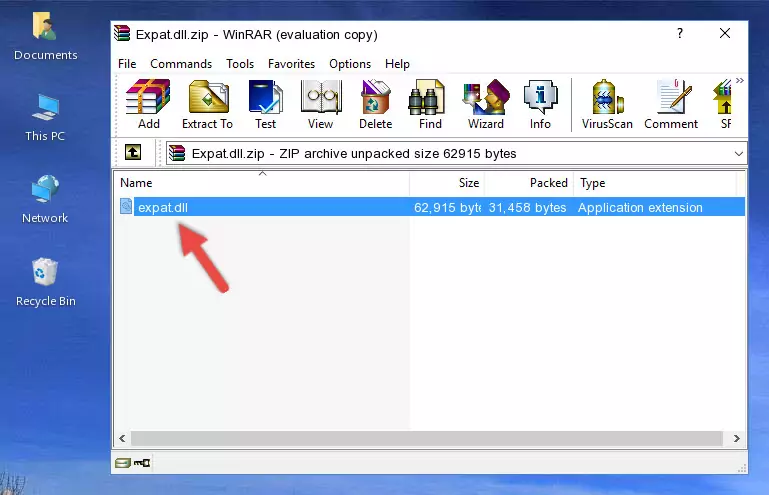
Task: Sort by Packed column header
Action: 529,183
